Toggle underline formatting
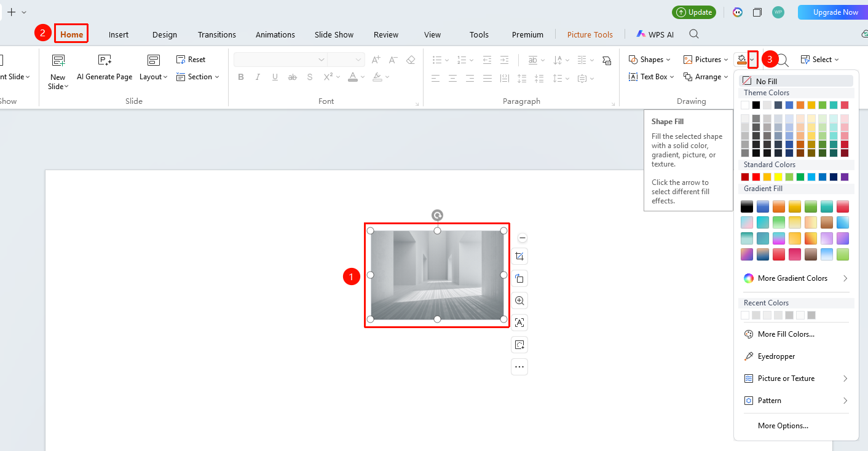This screenshot has width=868, height=451. 275,77
